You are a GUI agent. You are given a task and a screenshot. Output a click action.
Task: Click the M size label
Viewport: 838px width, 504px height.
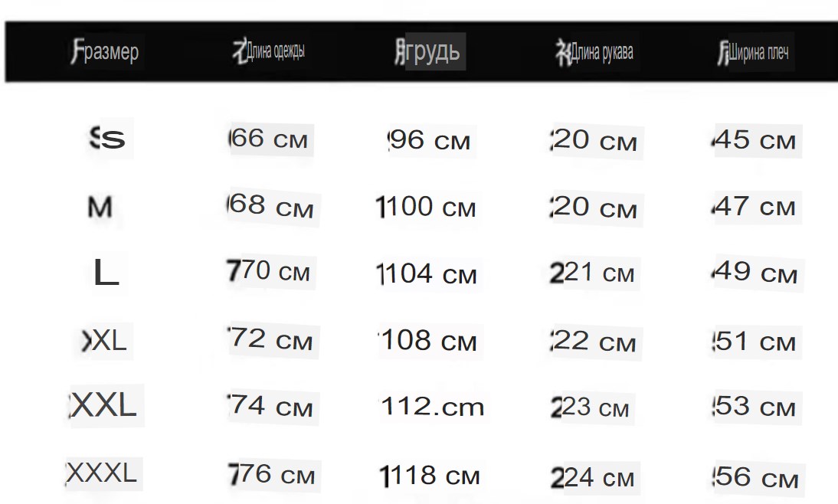pyautogui.click(x=100, y=207)
